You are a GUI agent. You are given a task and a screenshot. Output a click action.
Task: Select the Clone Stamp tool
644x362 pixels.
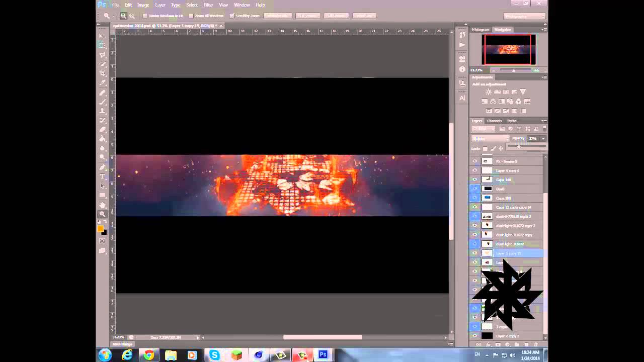[103, 111]
